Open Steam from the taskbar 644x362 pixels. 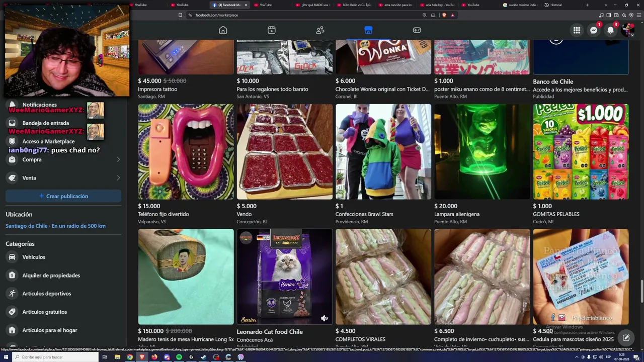[x=204, y=357]
